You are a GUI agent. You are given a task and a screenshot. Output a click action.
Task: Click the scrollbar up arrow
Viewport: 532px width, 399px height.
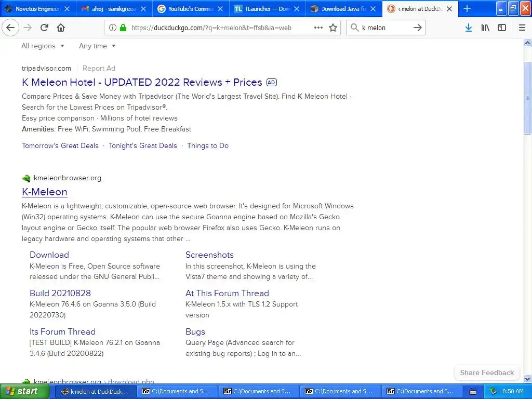pyautogui.click(x=527, y=43)
